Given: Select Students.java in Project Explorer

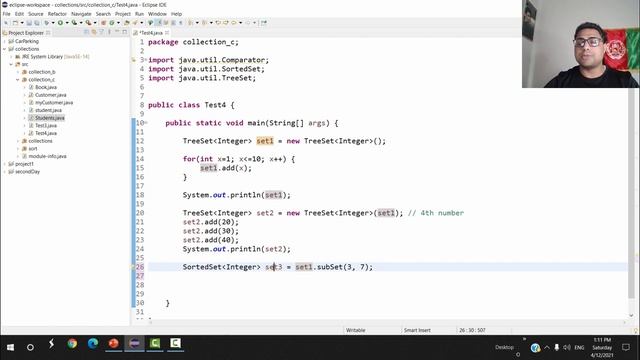Looking at the screenshot, I should (49, 118).
